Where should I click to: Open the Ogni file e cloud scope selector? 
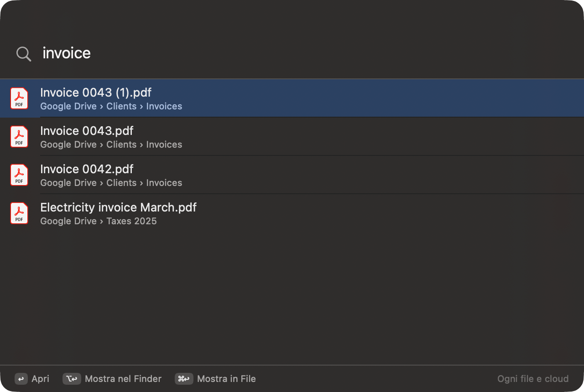533,379
